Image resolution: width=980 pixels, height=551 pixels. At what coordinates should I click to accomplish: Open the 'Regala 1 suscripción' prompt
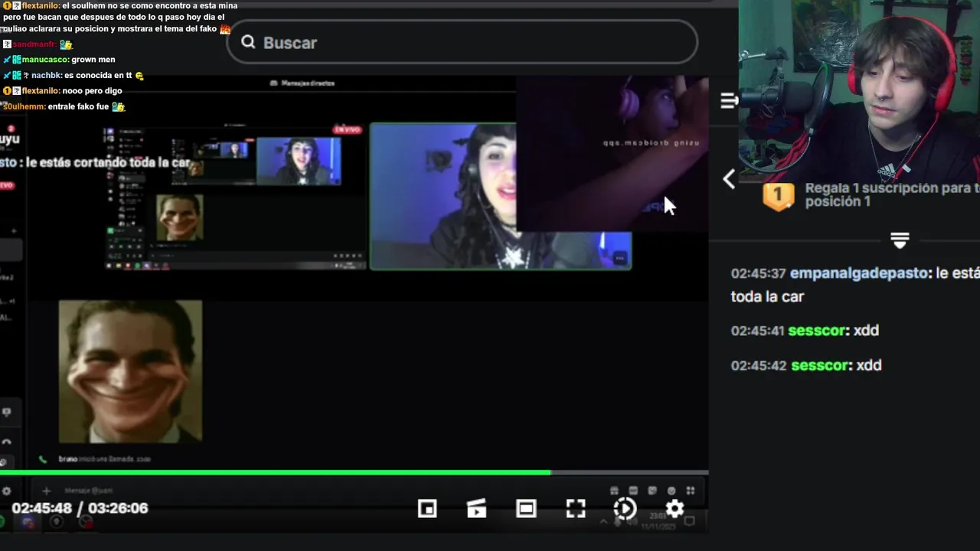pos(892,194)
